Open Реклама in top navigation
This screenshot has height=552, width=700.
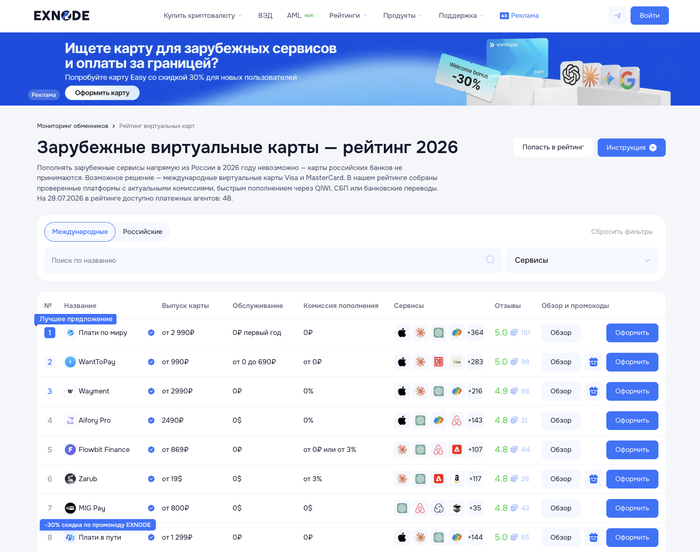[x=519, y=16]
